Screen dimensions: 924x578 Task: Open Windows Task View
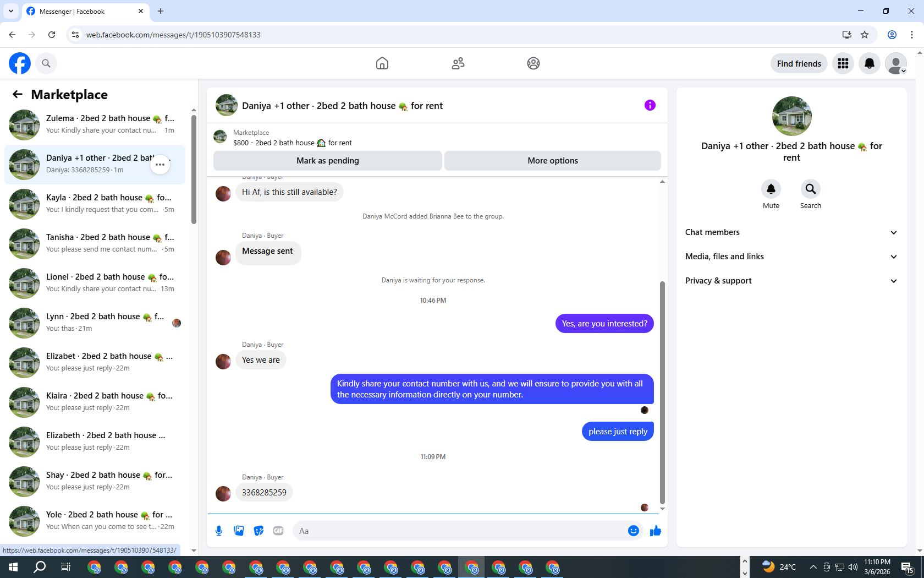point(66,567)
